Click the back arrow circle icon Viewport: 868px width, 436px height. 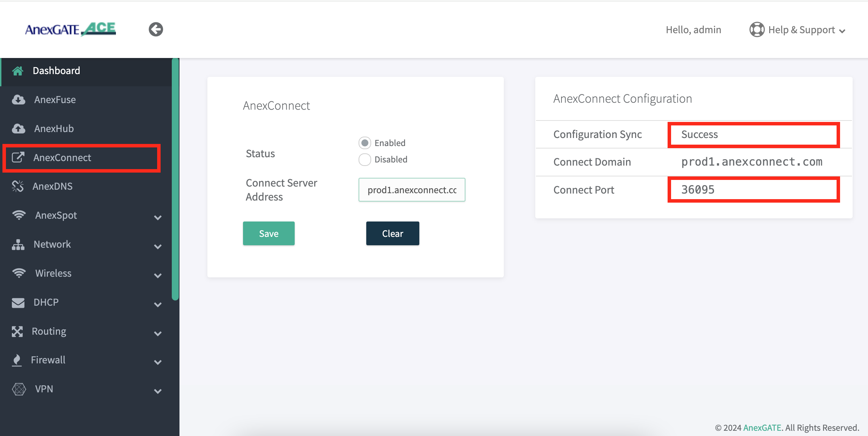[x=156, y=29]
